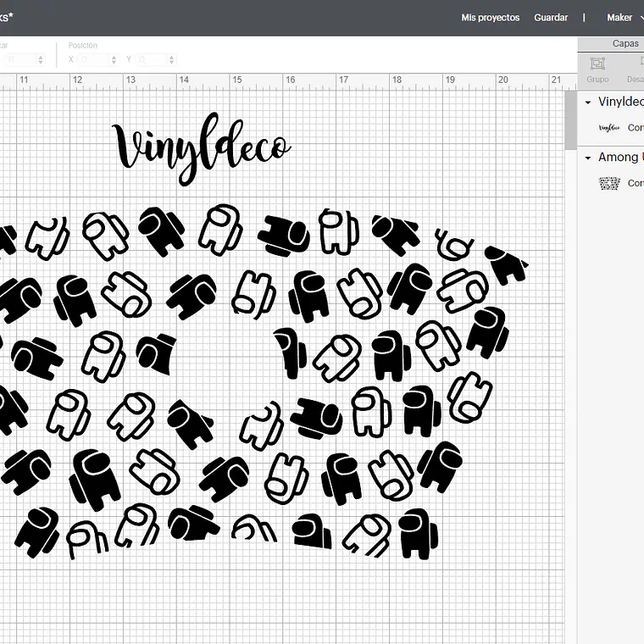Collapse the Vinyldeco layer group arrow

tap(588, 103)
